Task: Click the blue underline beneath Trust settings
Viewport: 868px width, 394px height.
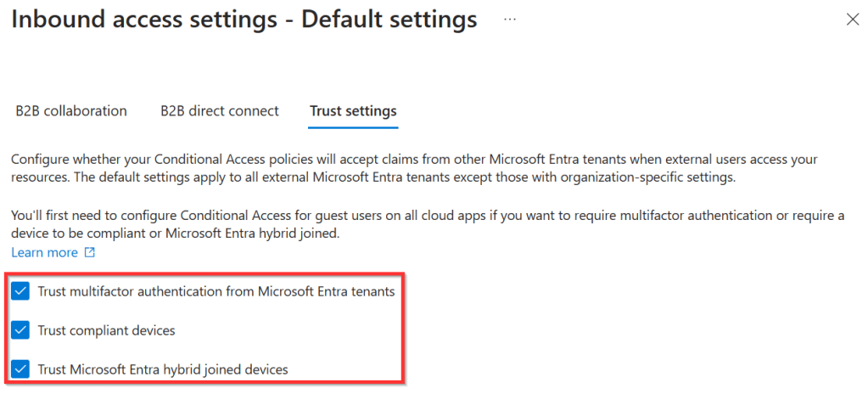Action: click(353, 128)
